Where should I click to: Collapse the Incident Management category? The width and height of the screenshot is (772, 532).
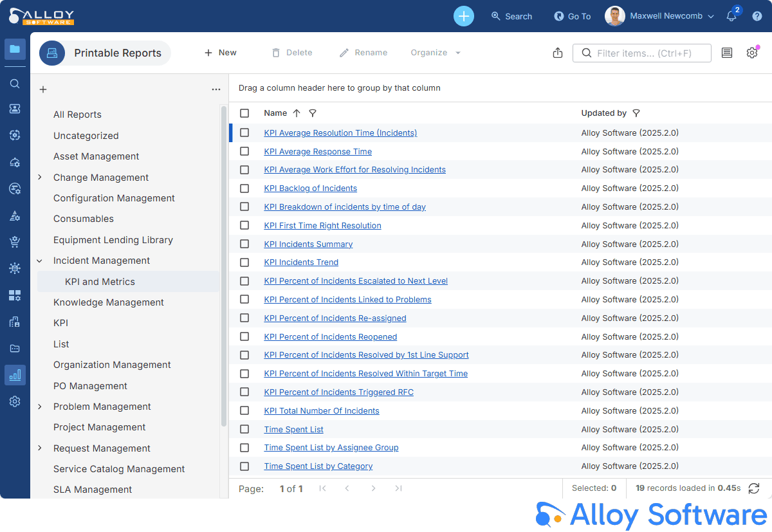[40, 261]
